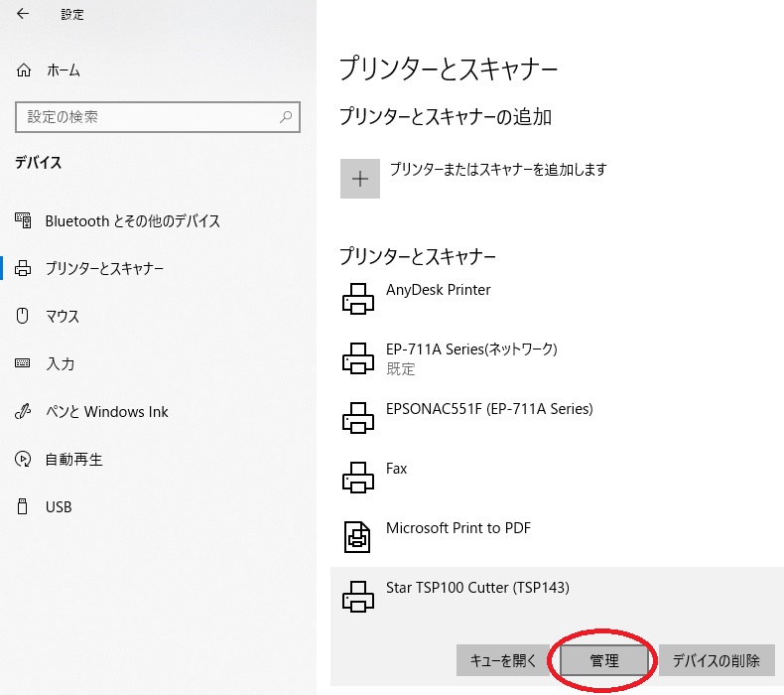784x695 pixels.
Task: Click the search magnifier icon
Action: click(x=286, y=117)
